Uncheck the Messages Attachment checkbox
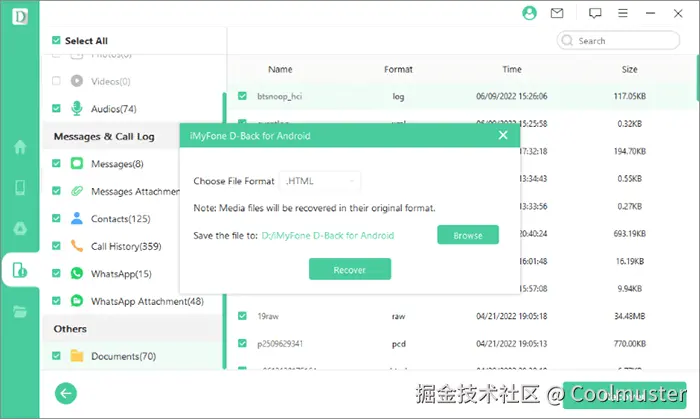 pos(56,191)
